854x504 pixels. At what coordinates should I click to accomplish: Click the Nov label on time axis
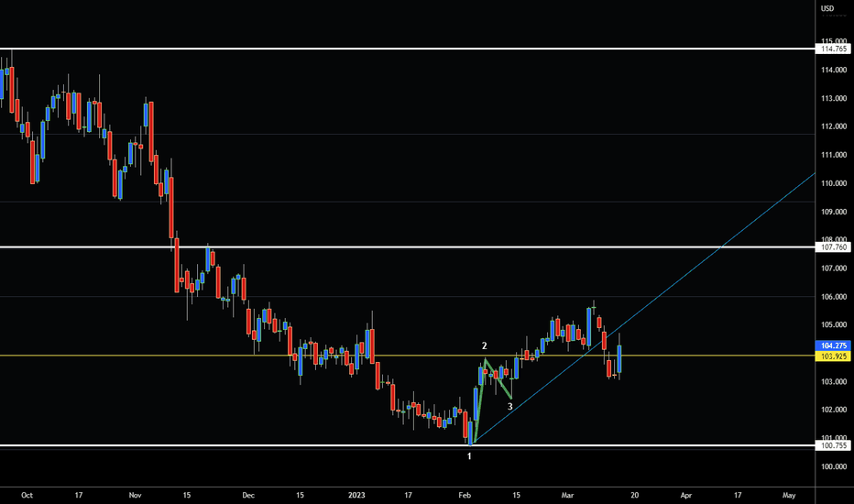(x=135, y=495)
